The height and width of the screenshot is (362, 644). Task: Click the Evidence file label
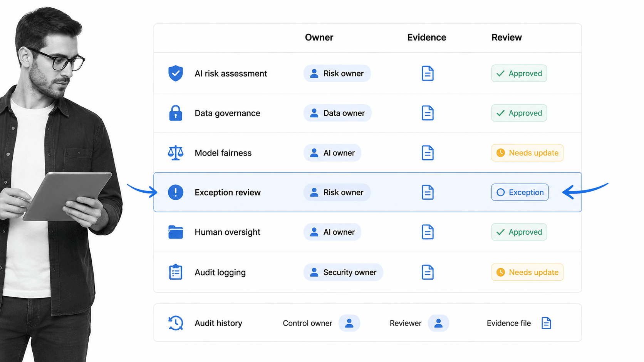[x=509, y=323]
